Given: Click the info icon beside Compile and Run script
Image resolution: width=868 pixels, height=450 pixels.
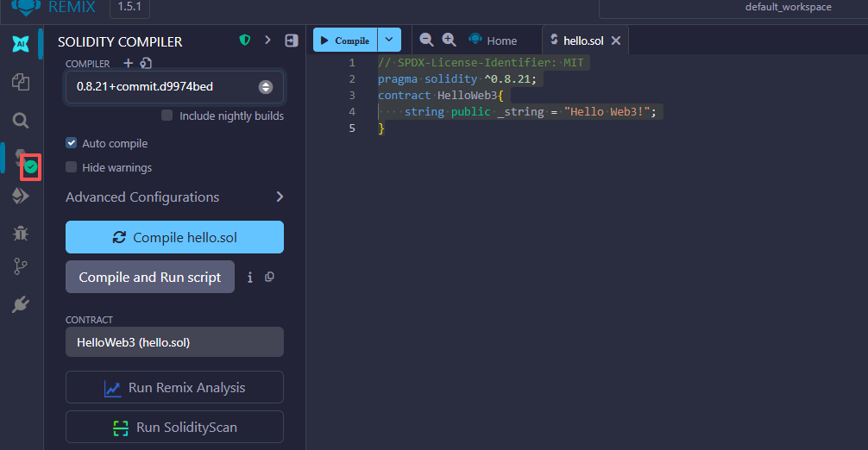Looking at the screenshot, I should 250,278.
